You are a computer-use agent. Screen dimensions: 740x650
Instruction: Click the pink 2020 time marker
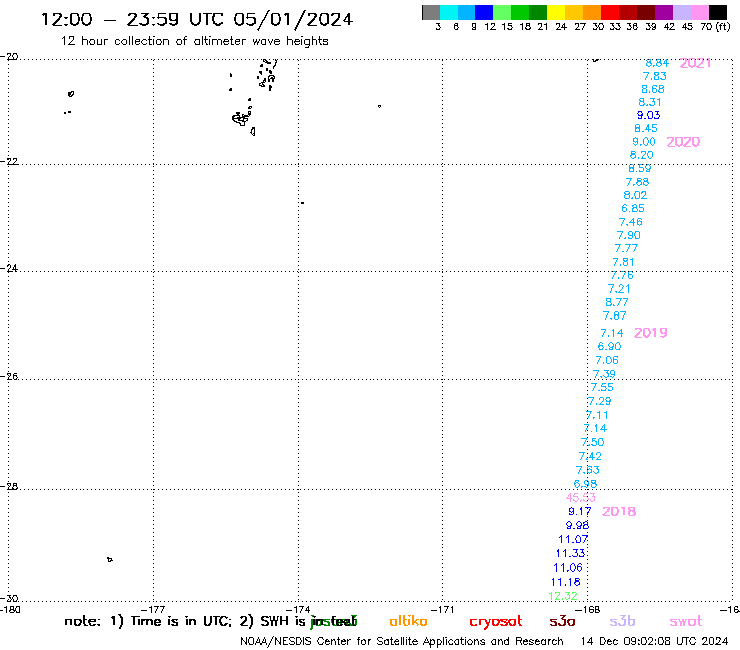(x=683, y=142)
